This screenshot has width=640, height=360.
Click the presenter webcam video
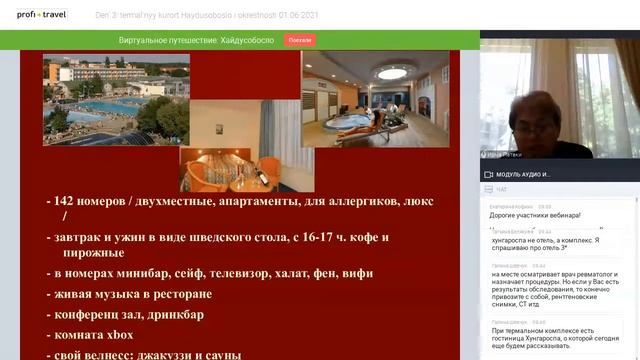[x=560, y=98]
